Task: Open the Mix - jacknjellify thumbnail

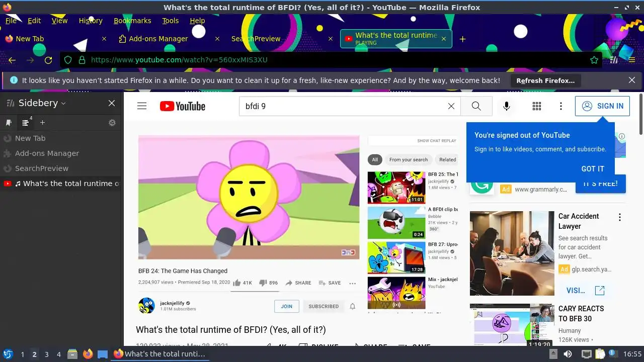Action: point(396,293)
